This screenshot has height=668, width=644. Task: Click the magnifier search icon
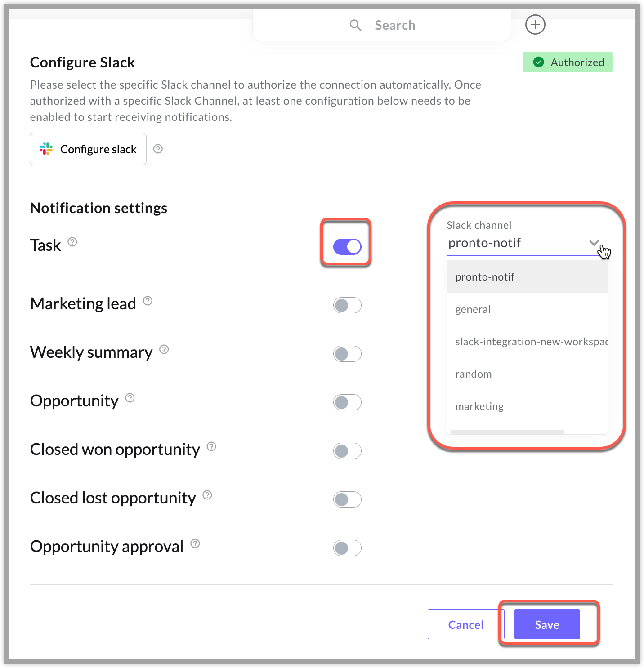pyautogui.click(x=355, y=25)
